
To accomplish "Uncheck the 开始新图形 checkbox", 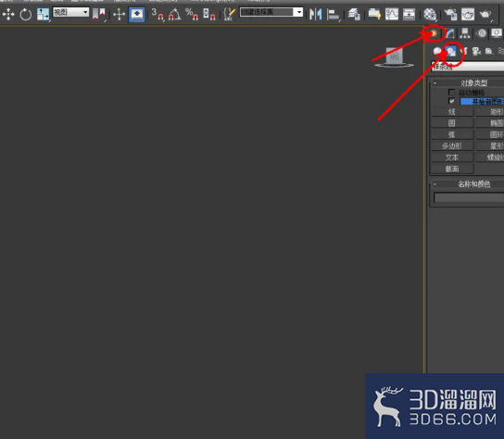I will (451, 101).
